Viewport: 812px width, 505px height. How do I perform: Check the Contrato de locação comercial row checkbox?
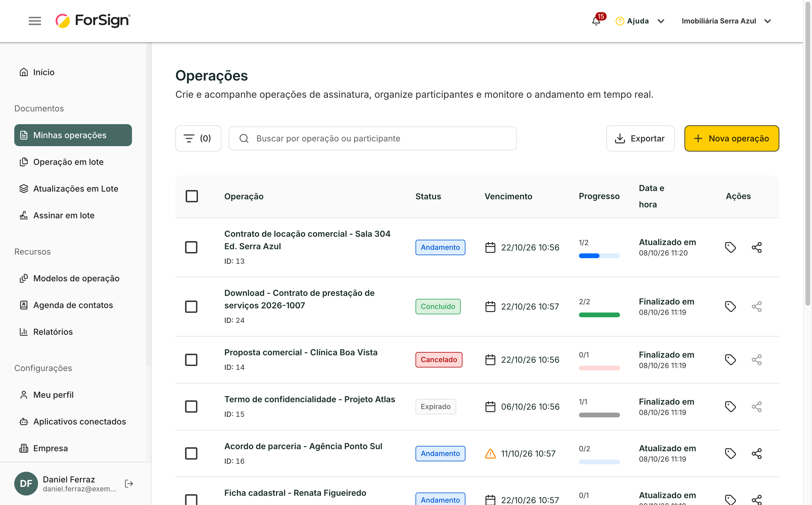pos(191,247)
